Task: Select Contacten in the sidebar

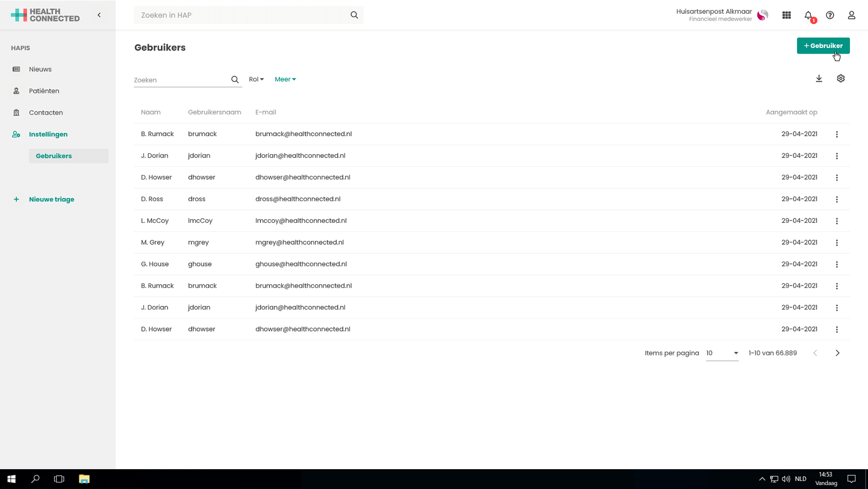Action: pyautogui.click(x=46, y=113)
